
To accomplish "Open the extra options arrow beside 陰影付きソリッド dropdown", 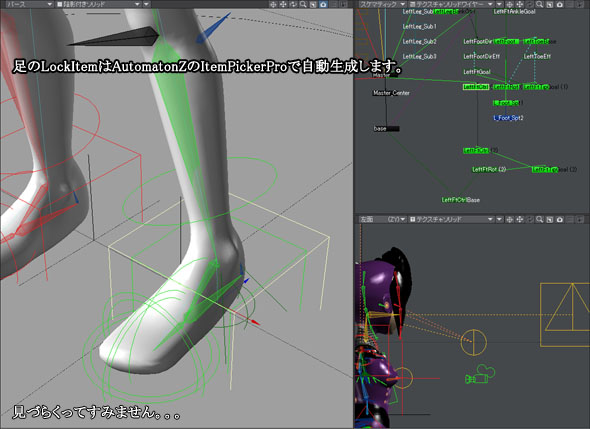I will (x=146, y=4).
